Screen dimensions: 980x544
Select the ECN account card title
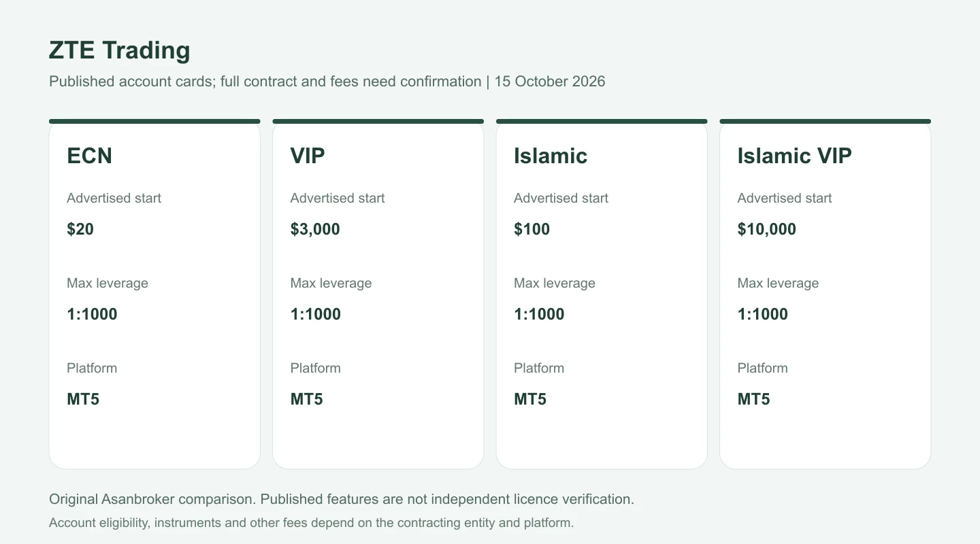pos(89,156)
